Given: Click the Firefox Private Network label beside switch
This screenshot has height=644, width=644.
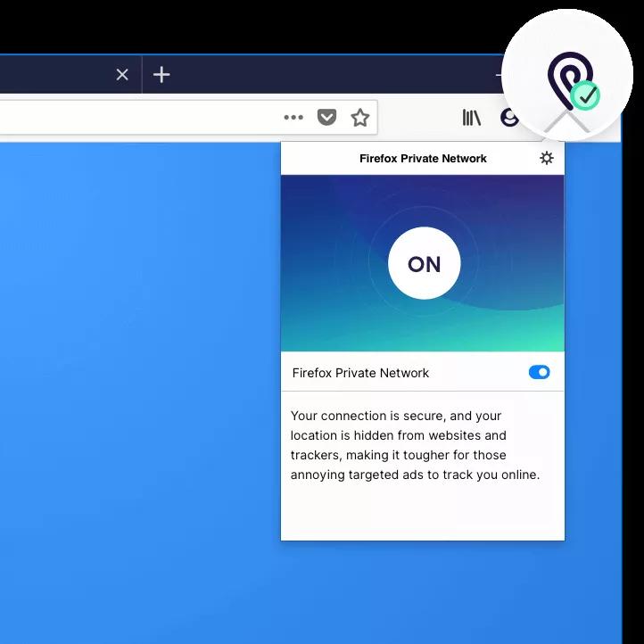Looking at the screenshot, I should (x=360, y=373).
